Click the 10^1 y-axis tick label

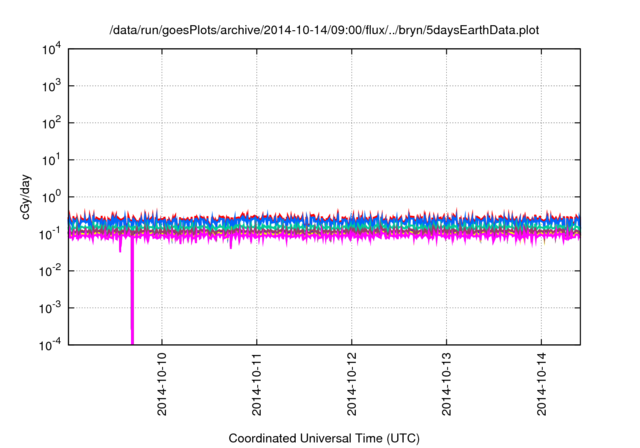click(50, 160)
